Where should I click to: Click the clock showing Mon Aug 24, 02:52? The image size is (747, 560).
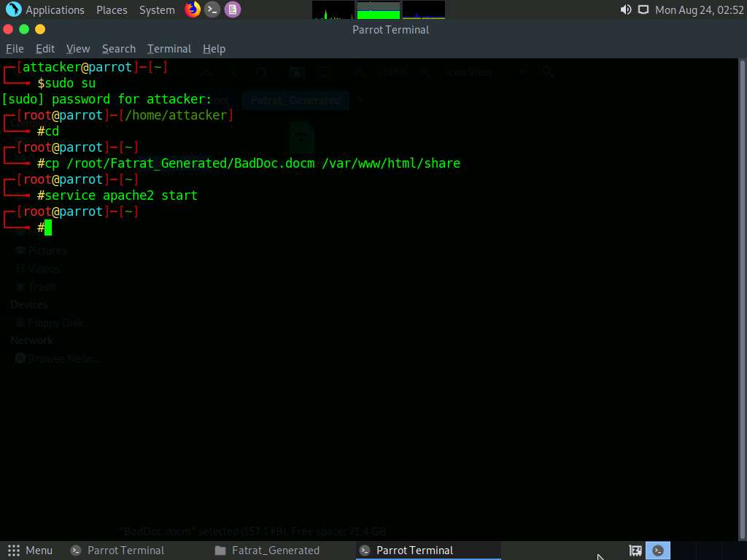coord(699,9)
